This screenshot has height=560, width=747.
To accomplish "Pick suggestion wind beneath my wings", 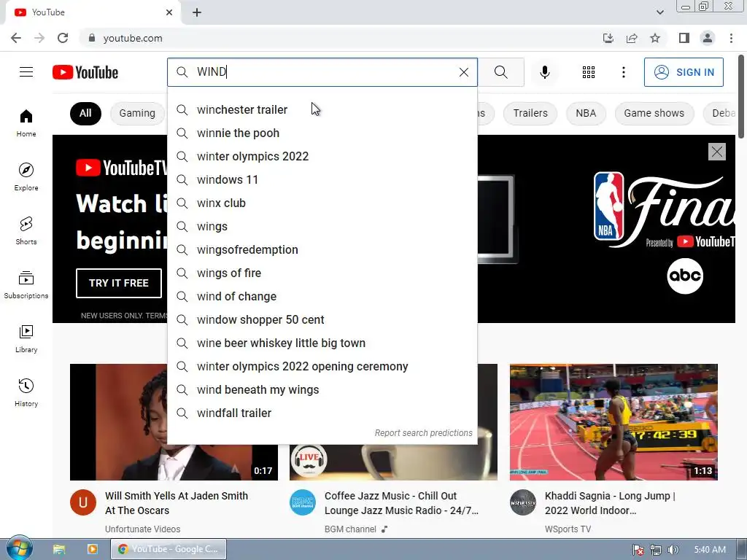I will (x=322, y=389).
